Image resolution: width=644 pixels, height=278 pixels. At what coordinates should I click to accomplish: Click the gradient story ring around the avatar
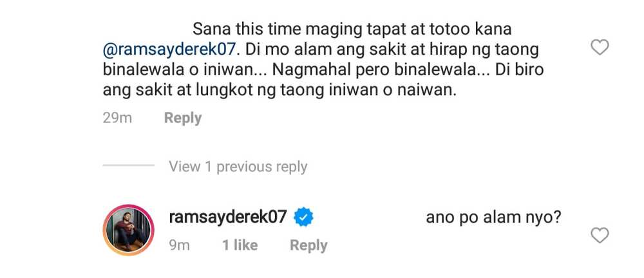click(128, 230)
